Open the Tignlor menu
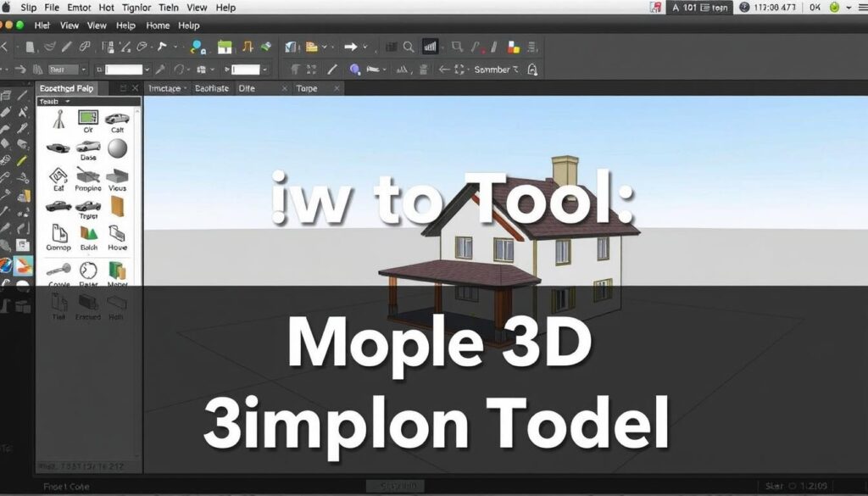The height and width of the screenshot is (496, 868). click(x=136, y=8)
